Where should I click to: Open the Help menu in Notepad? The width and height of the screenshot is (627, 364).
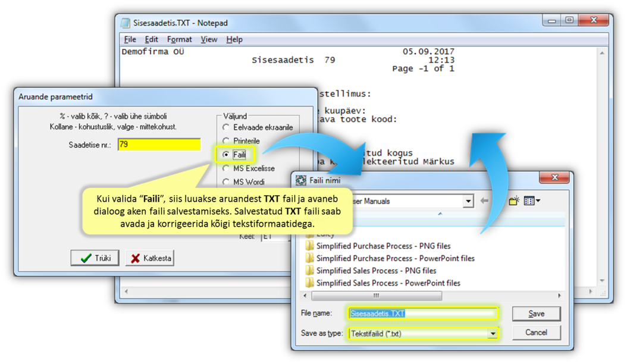click(x=234, y=39)
